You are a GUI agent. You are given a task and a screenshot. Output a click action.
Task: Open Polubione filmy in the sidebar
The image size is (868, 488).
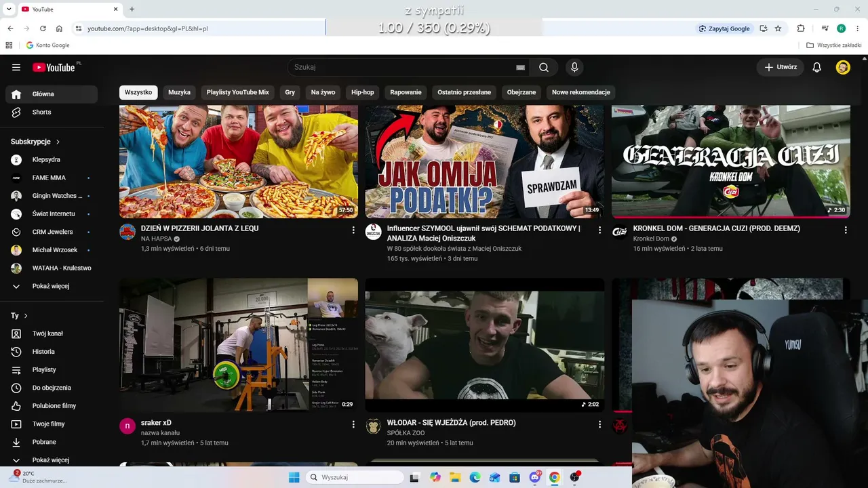(x=52, y=406)
